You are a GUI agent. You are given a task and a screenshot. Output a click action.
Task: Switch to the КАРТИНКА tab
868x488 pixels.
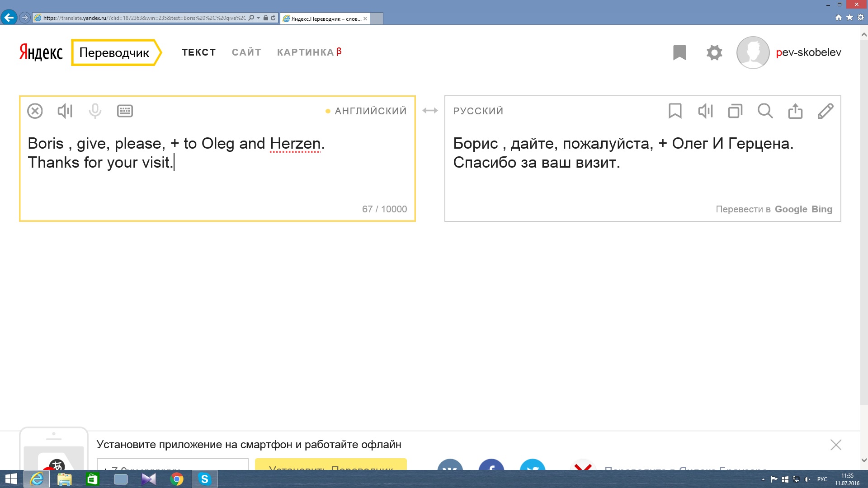click(x=306, y=52)
